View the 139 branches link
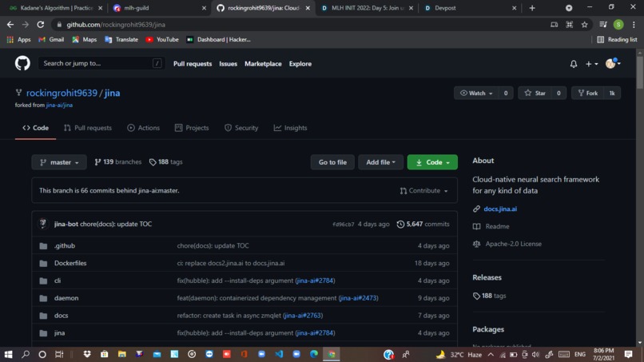Screen dimensions: 644x362 click(118, 162)
